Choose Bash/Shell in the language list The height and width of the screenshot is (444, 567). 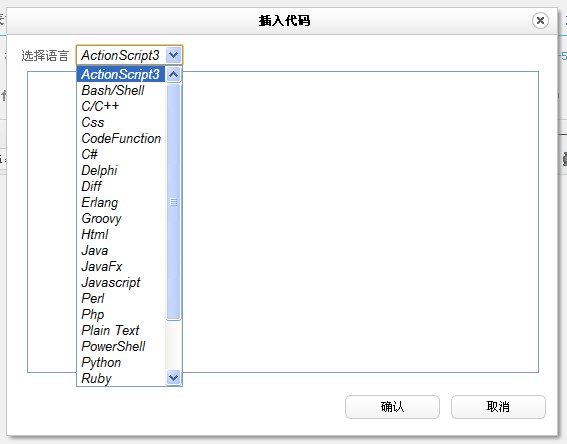(121, 90)
